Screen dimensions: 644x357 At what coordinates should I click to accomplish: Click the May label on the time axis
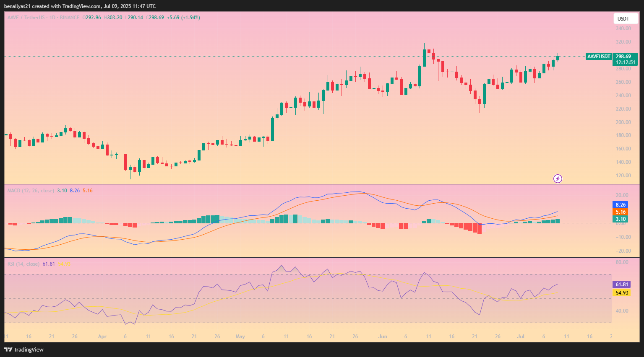click(x=240, y=336)
